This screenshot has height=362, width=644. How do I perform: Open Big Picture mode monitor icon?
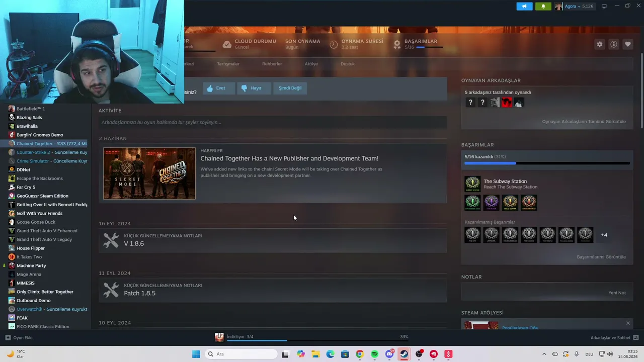coord(604,6)
